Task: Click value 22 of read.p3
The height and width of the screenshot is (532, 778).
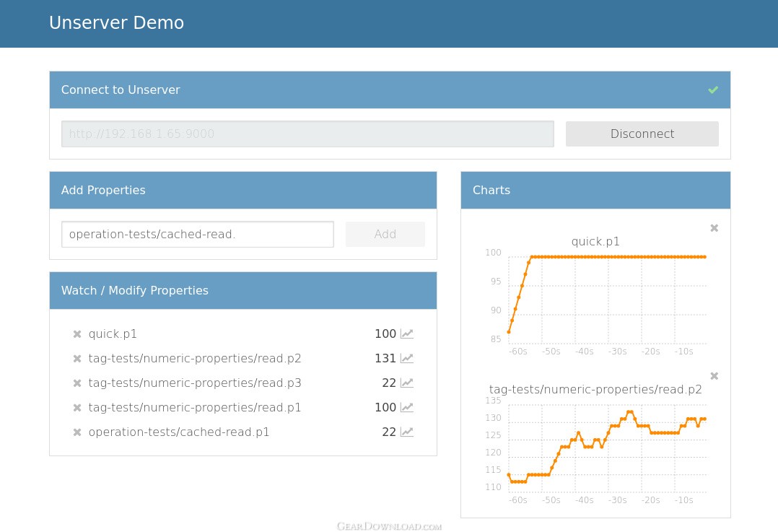Action: coord(389,383)
